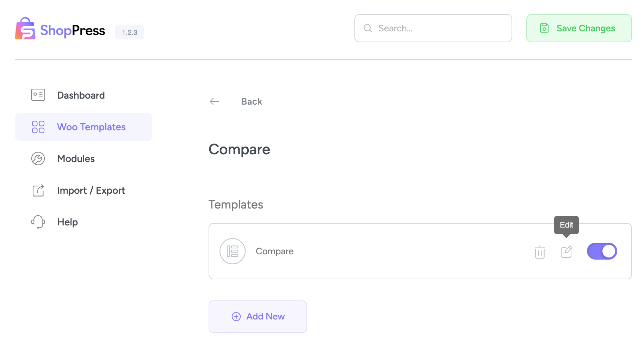Open the Dashboard menu entry
The width and height of the screenshot is (644, 348).
[x=81, y=95]
